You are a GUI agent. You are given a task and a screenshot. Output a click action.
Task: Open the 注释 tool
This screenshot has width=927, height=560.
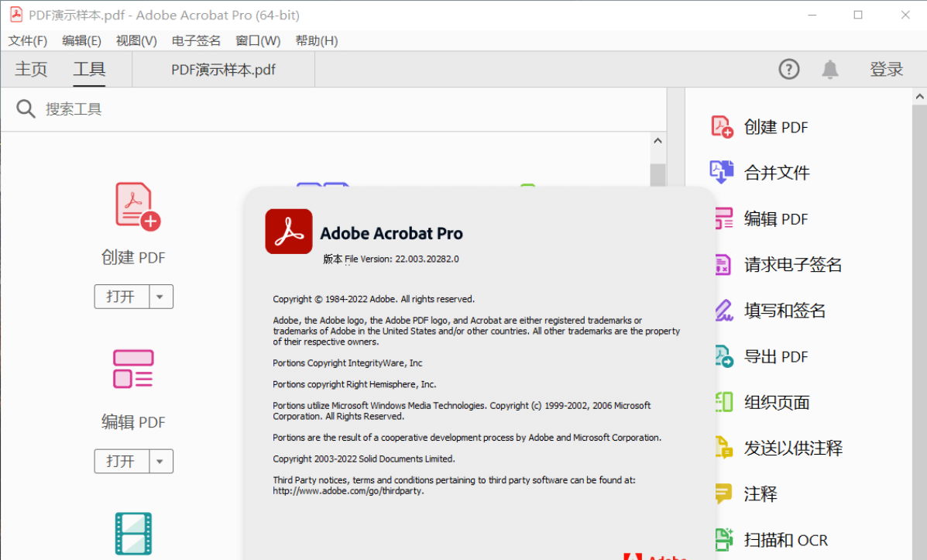(x=760, y=493)
